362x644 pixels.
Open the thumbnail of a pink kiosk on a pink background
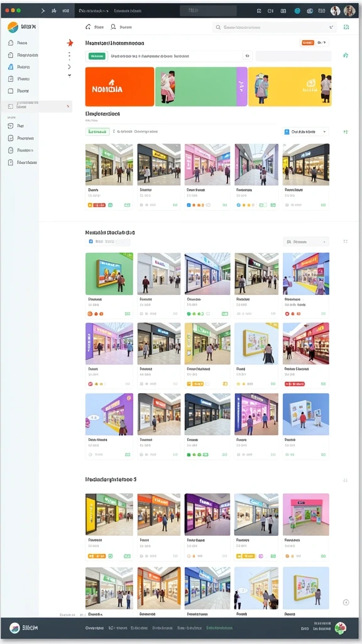(x=306, y=514)
